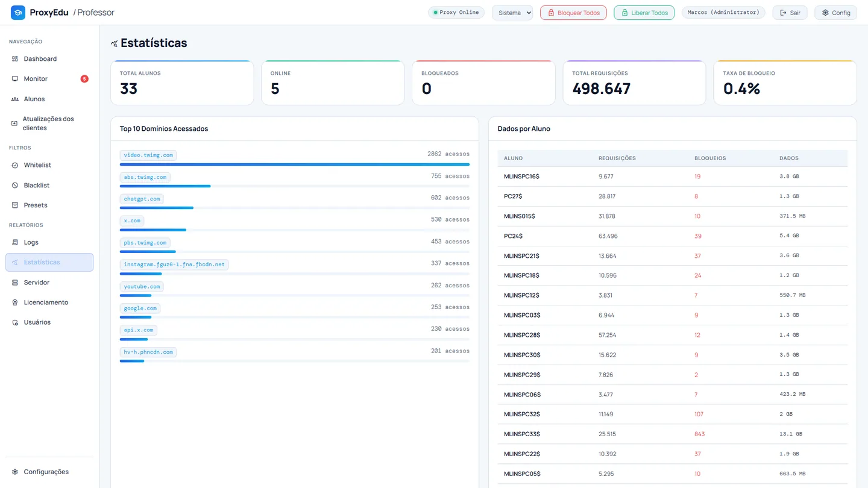868x488 pixels.
Task: Click the video.twimg.com access bar
Action: [x=295, y=164]
